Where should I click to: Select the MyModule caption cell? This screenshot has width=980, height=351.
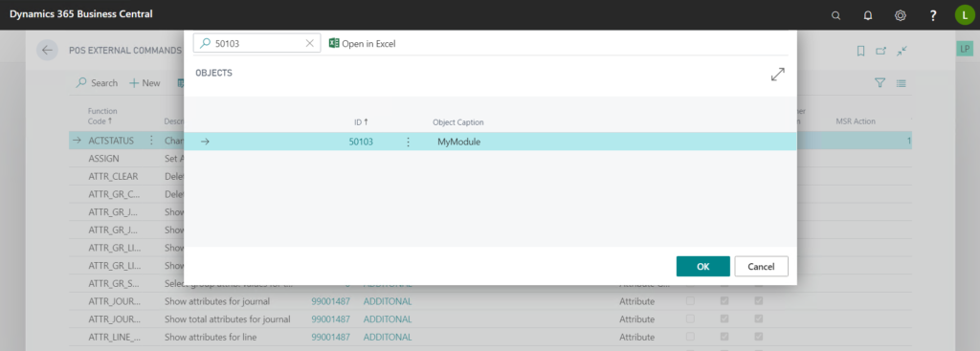(x=459, y=142)
